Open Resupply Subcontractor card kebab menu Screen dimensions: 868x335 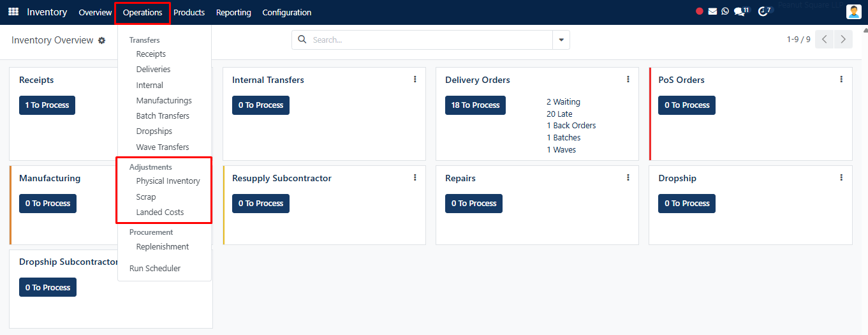(415, 177)
